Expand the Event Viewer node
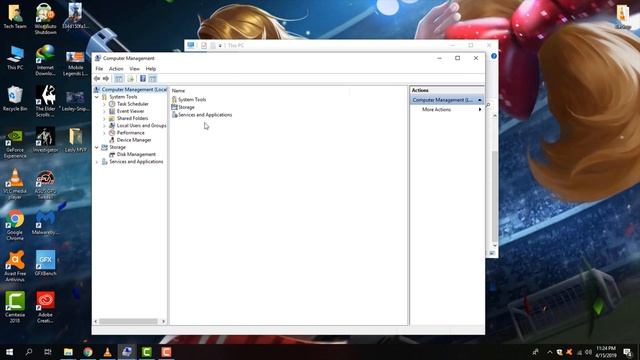Viewport: 640px width, 360px height. (x=104, y=111)
